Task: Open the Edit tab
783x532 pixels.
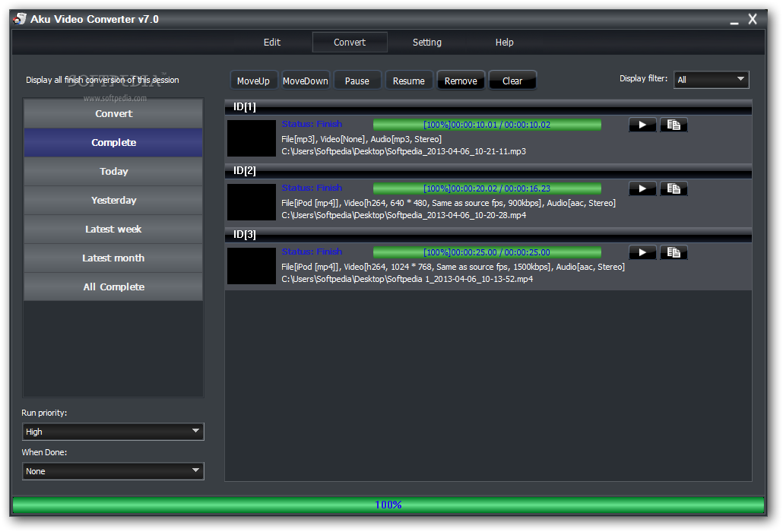Action: click(272, 43)
